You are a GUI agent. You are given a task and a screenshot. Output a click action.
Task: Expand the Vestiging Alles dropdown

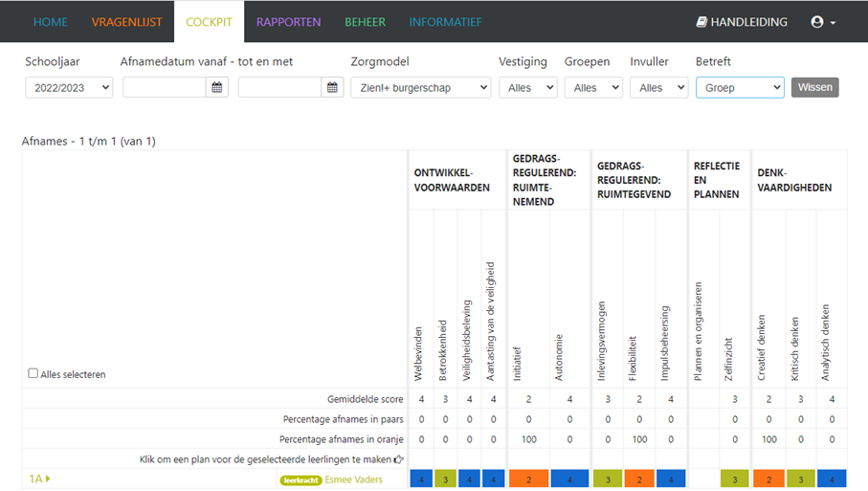tap(527, 88)
